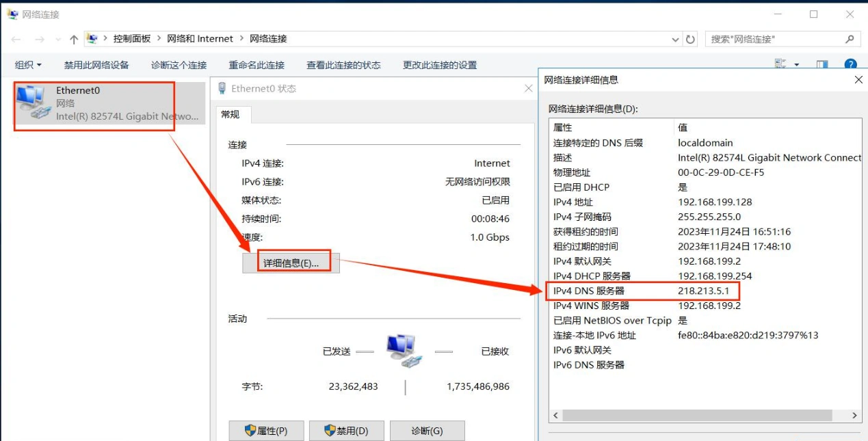This screenshot has width=868, height=441.
Task: Switch to the 常规 tab
Action: click(x=231, y=115)
